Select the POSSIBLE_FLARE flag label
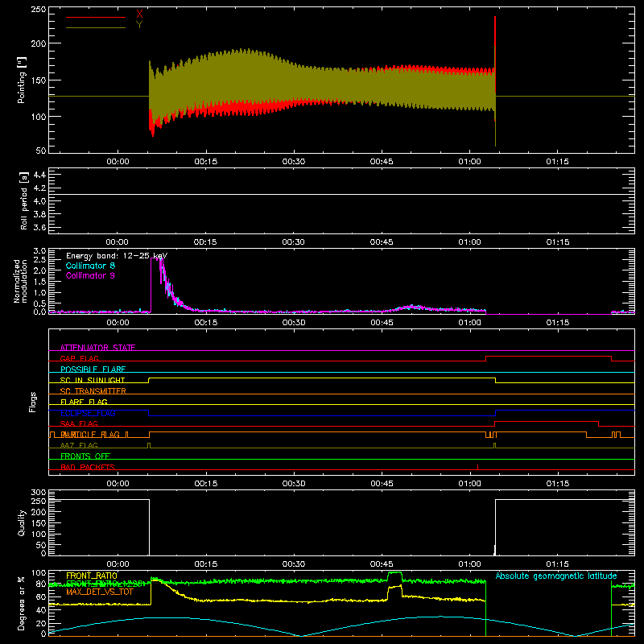Screen dimensions: 644x644 coord(93,369)
